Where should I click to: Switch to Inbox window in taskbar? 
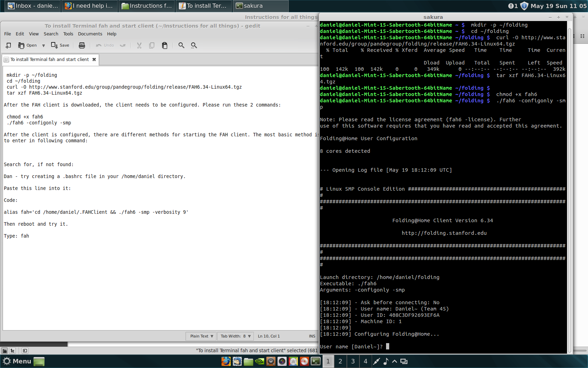pos(33,6)
